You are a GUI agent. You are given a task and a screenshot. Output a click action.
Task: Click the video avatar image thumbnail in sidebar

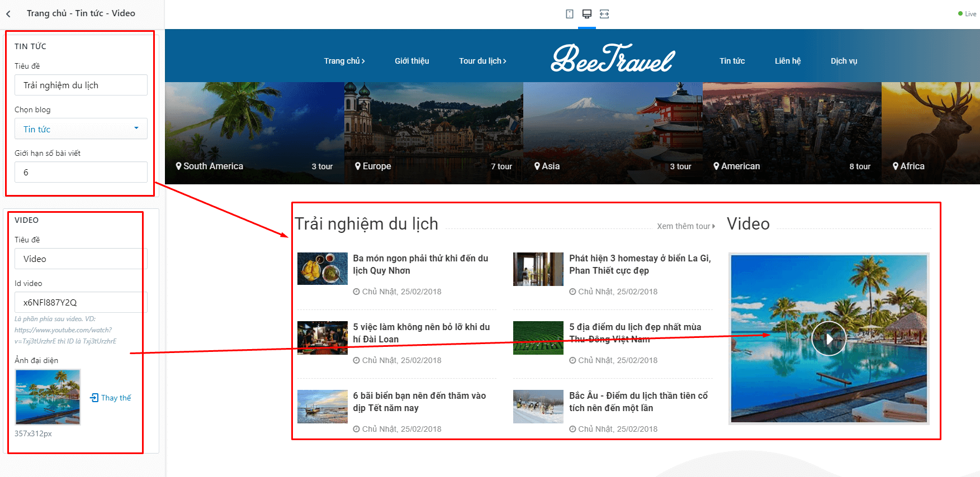tap(48, 397)
